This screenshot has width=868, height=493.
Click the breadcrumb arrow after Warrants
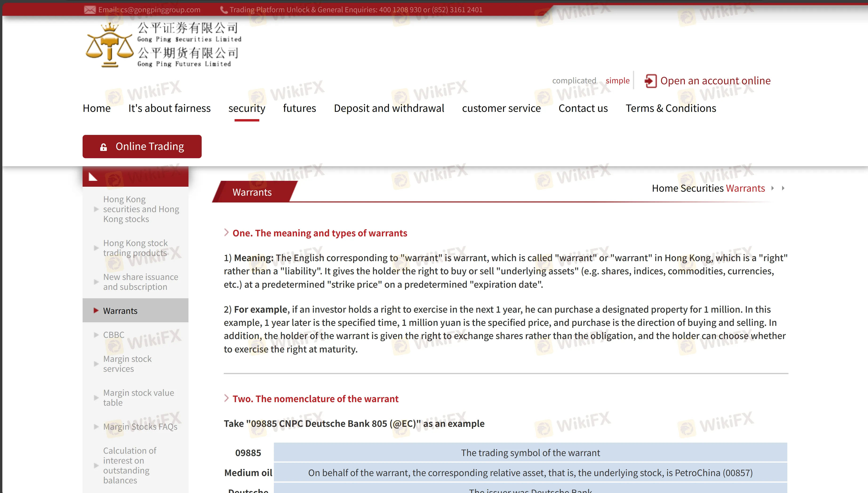click(x=772, y=188)
